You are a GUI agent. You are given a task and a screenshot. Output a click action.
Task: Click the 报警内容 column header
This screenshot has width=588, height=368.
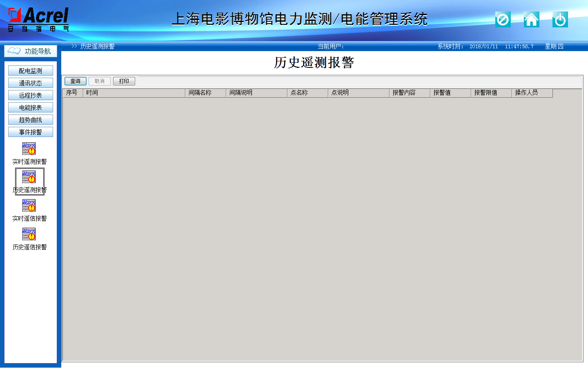[x=410, y=93]
